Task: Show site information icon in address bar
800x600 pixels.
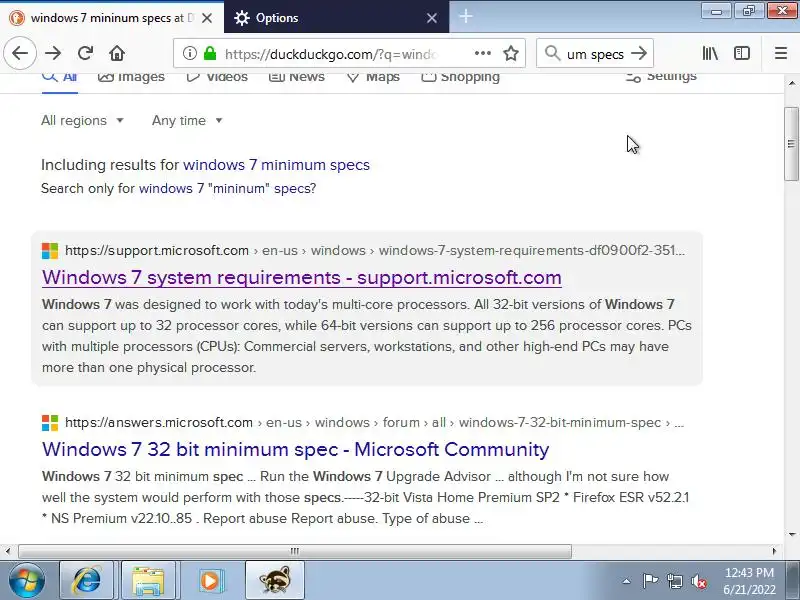Action: pos(189,53)
